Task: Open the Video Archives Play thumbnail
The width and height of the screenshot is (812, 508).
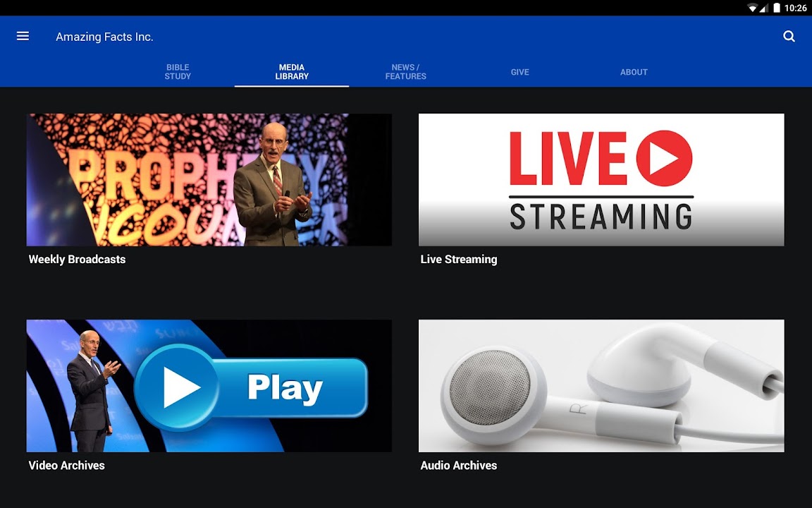Action: (209, 386)
